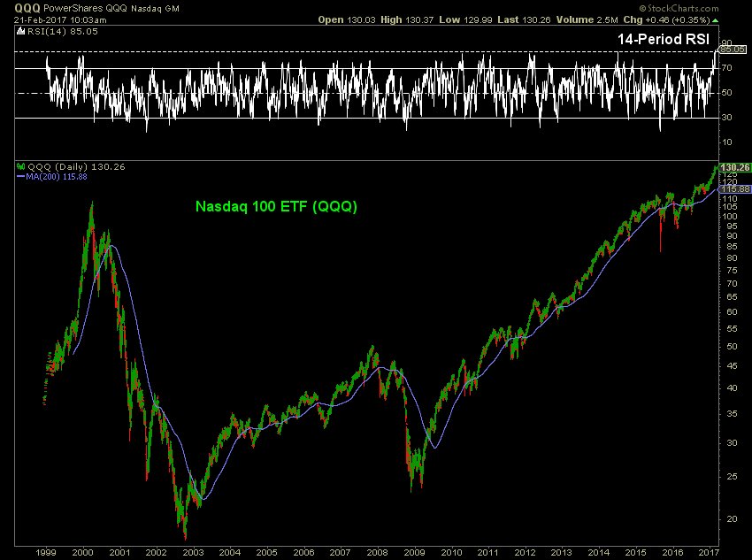Click the 130.26 price tag on axis
The height and width of the screenshot is (560, 752).
click(x=734, y=167)
